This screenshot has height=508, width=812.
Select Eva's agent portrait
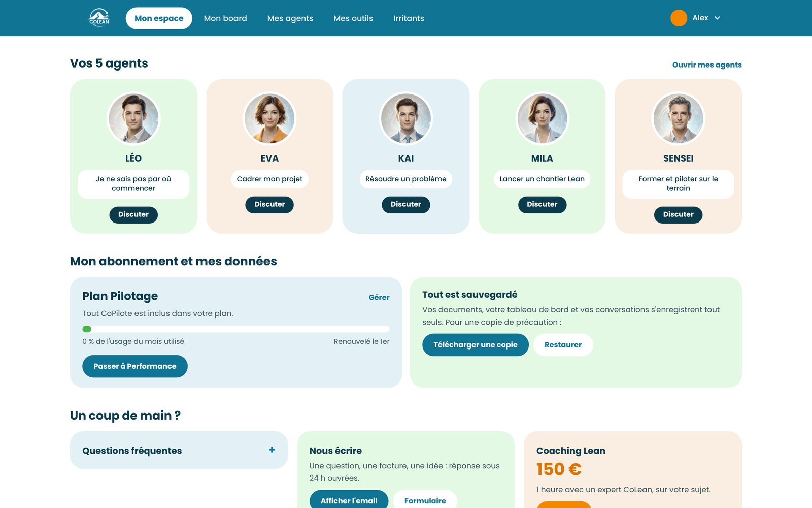point(269,118)
